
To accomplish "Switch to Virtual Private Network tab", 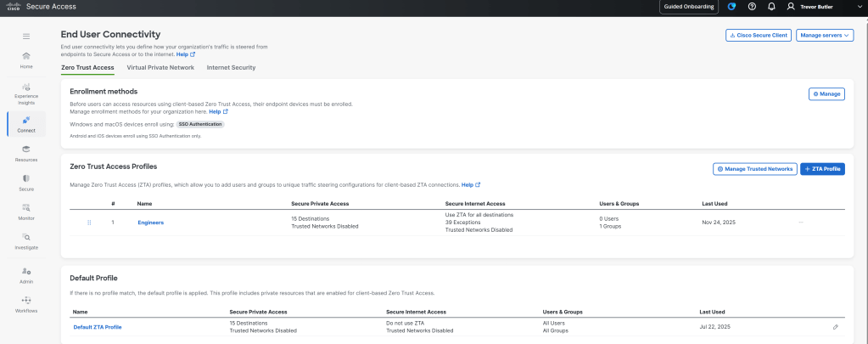I will pos(160,67).
